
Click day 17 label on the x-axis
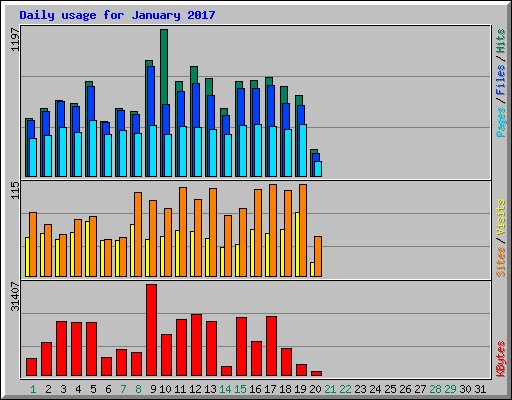pos(270,389)
